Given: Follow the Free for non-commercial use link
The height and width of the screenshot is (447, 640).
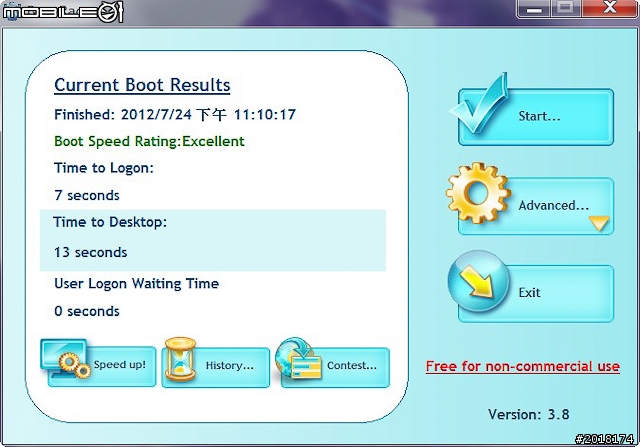Looking at the screenshot, I should tap(522, 366).
